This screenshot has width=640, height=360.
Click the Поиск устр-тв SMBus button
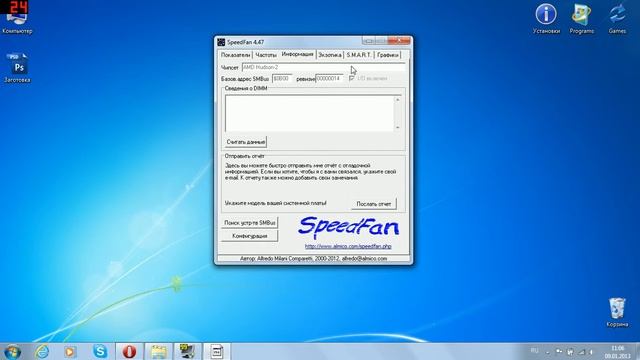[249, 223]
